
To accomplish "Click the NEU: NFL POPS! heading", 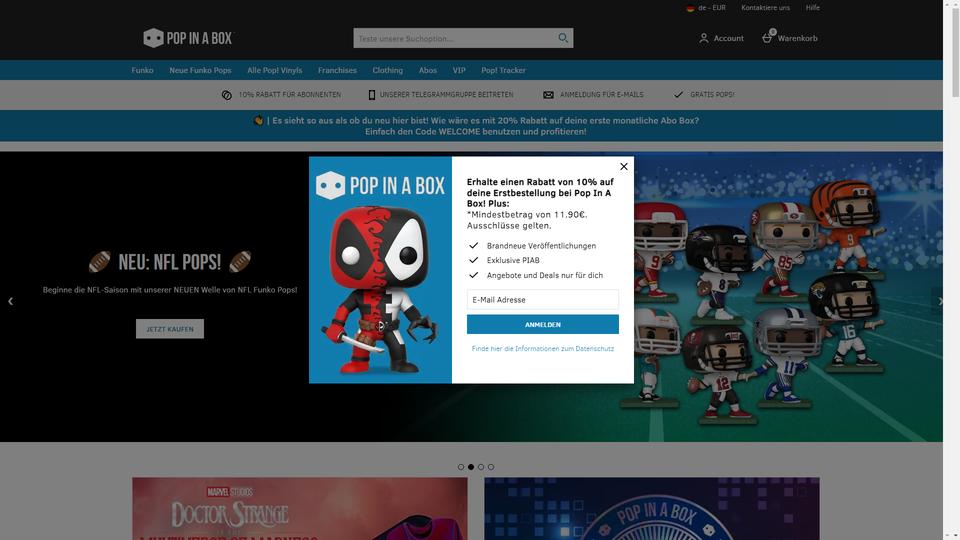I will [x=170, y=262].
